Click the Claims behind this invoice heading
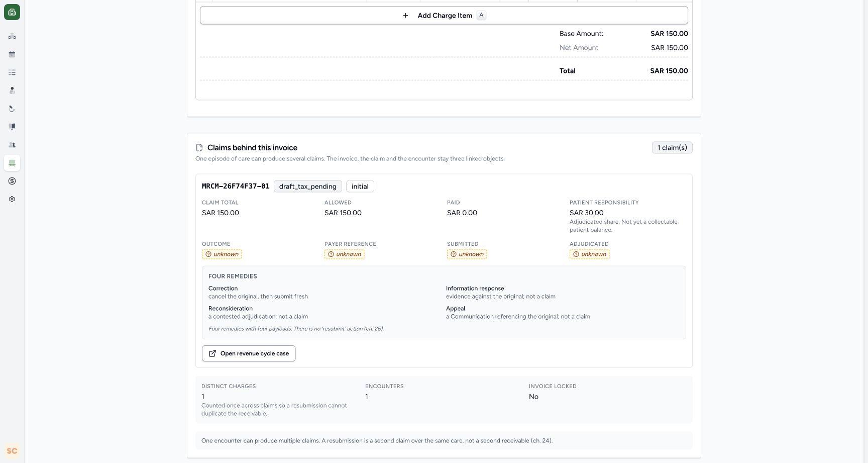 252,148
